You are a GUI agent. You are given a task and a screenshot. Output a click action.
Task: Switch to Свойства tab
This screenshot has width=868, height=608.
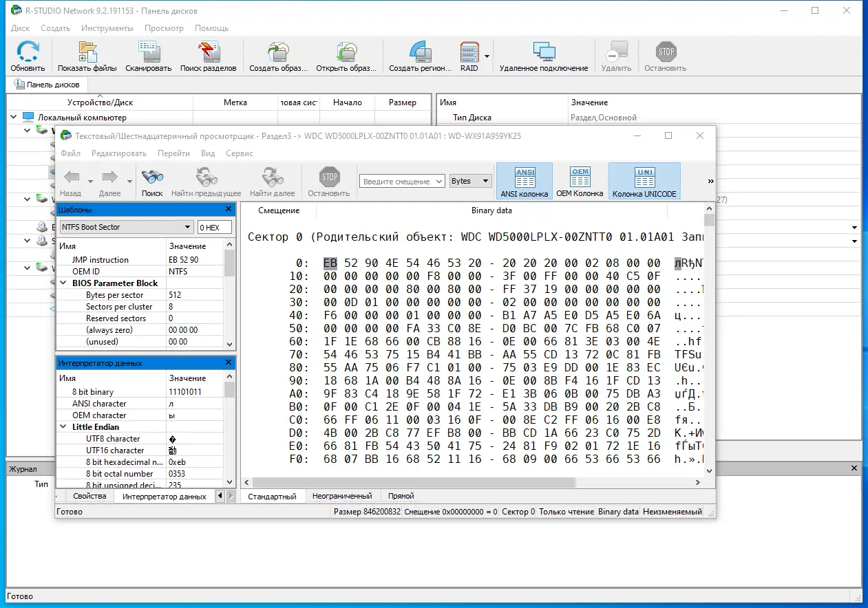[x=89, y=496]
